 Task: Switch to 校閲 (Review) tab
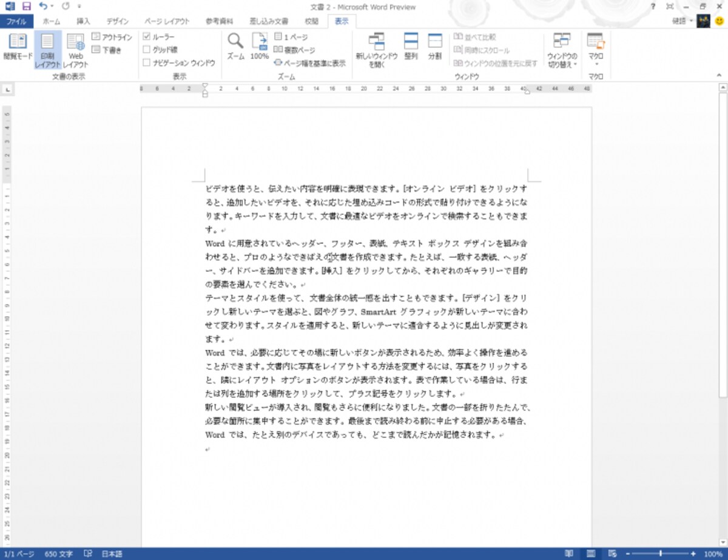tap(311, 21)
